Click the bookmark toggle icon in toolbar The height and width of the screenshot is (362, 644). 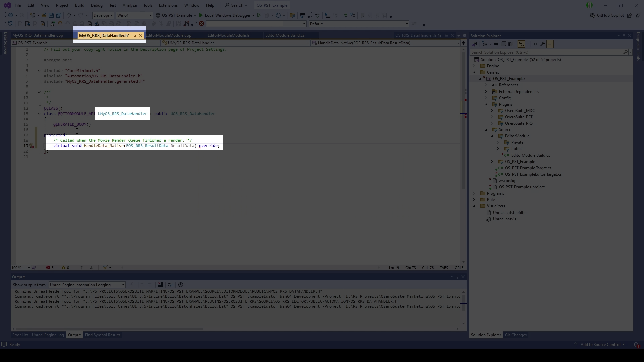pos(363,15)
